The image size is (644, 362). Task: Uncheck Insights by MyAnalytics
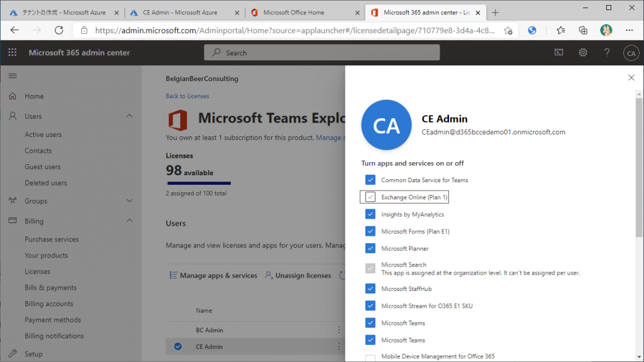point(370,214)
